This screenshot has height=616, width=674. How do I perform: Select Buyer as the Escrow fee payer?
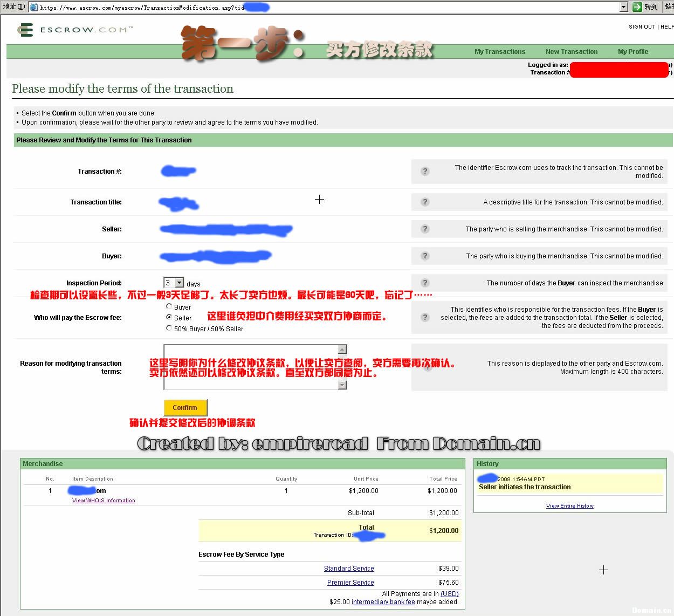(169, 306)
